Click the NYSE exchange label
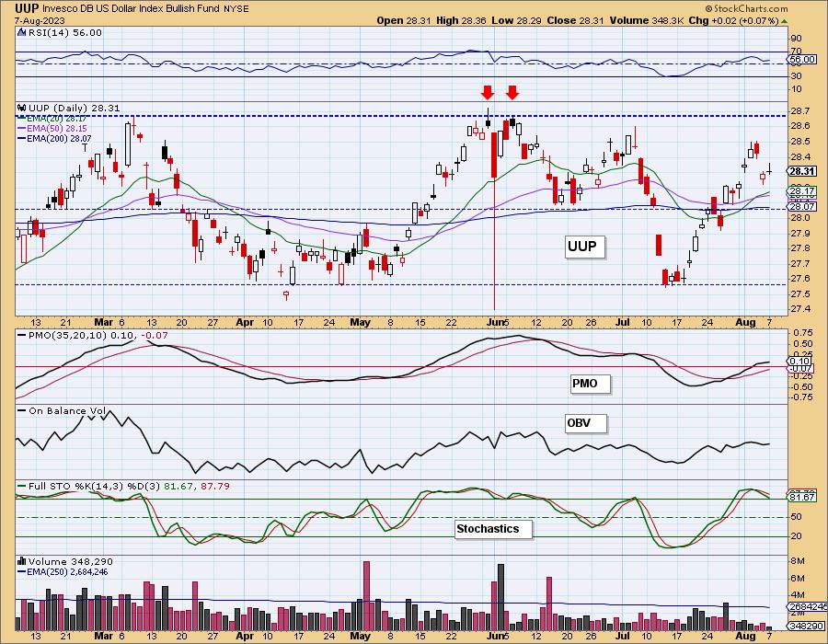 click(235, 9)
